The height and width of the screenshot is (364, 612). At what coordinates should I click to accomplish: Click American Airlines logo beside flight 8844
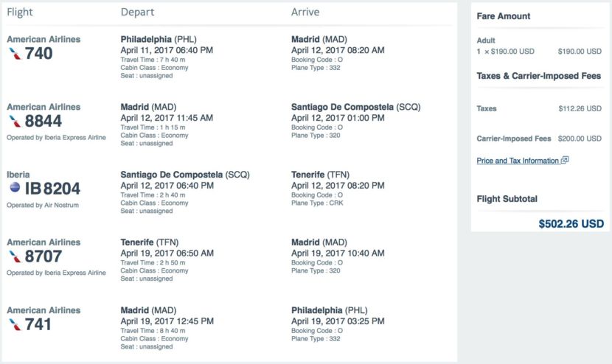point(15,122)
